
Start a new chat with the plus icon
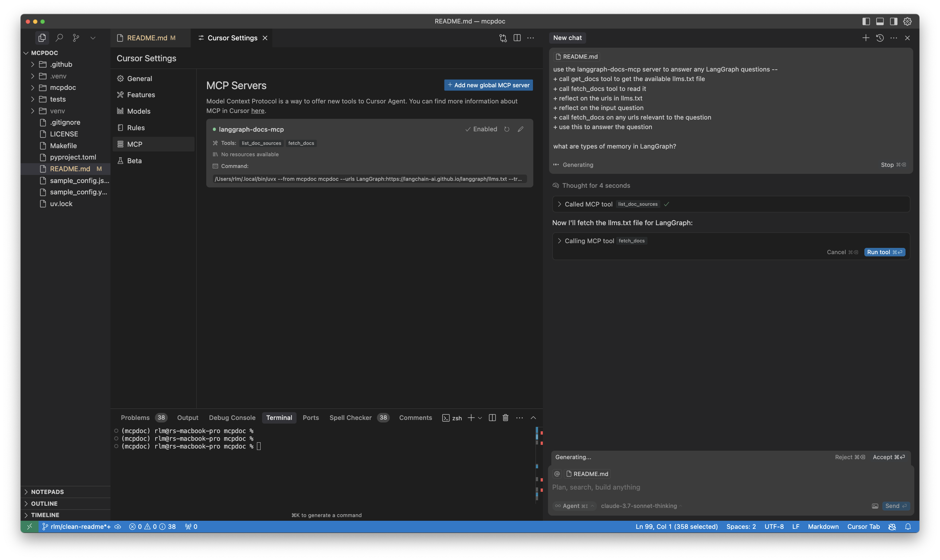tap(865, 38)
